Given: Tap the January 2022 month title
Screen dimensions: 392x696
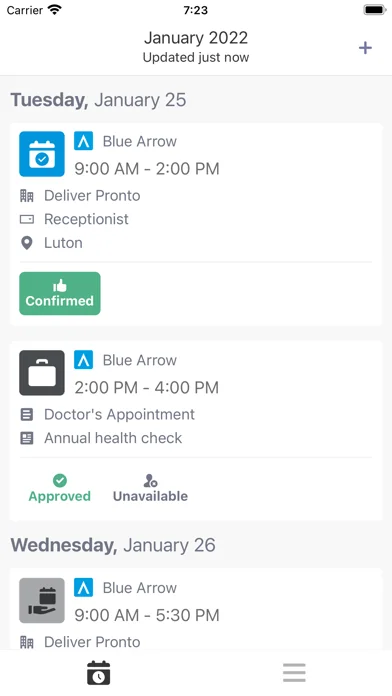Looking at the screenshot, I should [x=196, y=38].
